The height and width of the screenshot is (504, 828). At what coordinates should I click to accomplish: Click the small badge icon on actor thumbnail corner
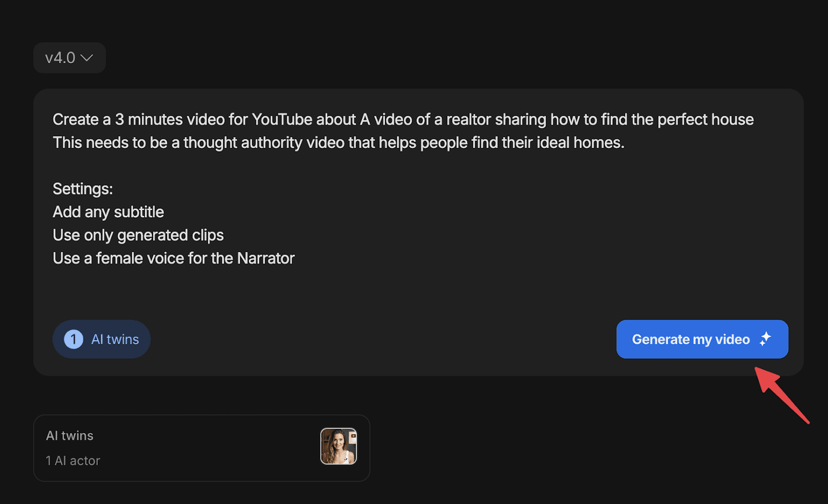[x=352, y=436]
